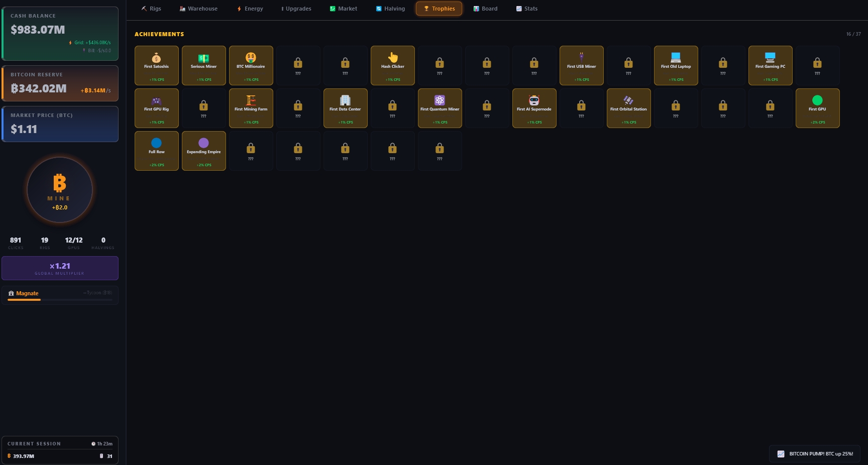Image resolution: width=868 pixels, height=465 pixels.
Task: Open the Market tab
Action: pos(343,9)
